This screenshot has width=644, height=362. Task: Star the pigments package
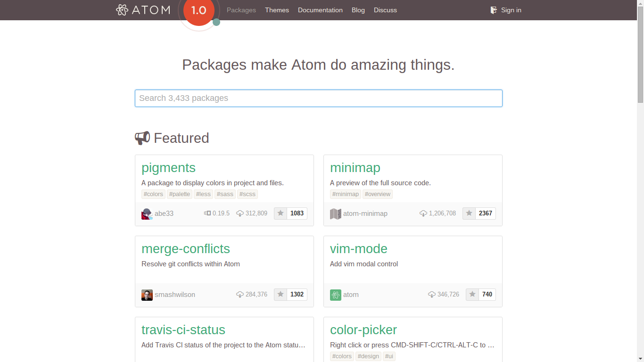281,214
